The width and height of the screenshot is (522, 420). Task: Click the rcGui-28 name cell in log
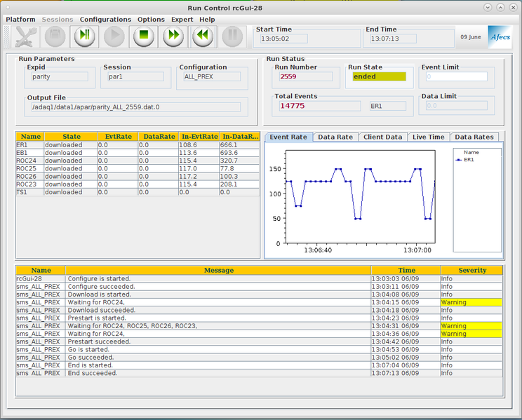coord(40,279)
